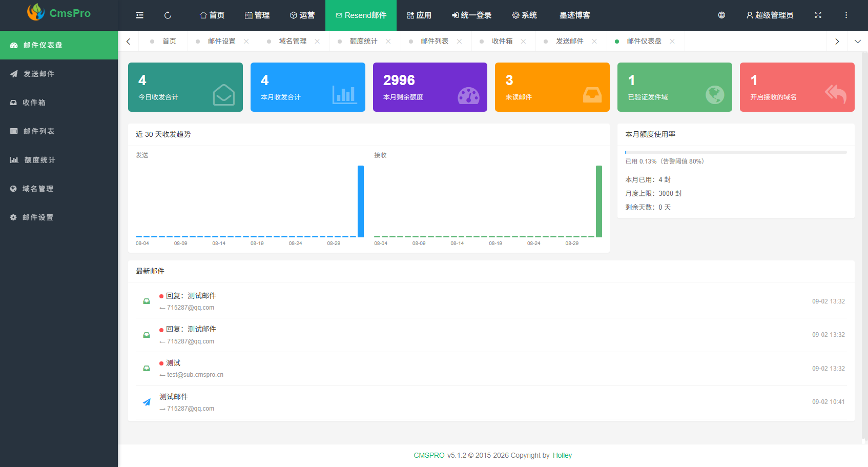Open the 统一登录 top menu
868x467 pixels.
471,15
